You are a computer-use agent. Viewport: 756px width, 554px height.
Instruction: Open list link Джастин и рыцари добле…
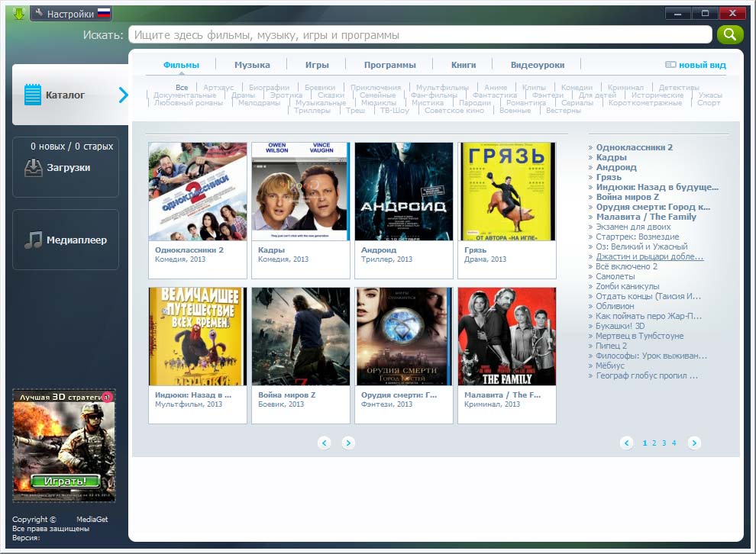(x=649, y=256)
